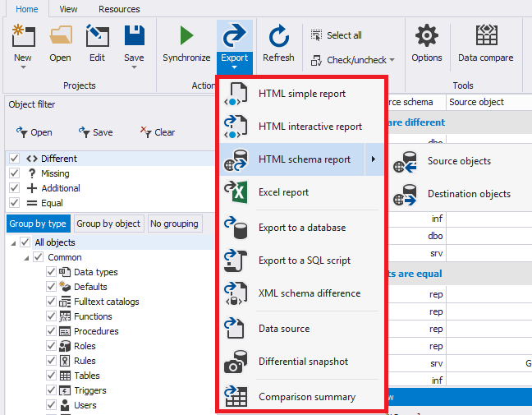
Task: Click the Comparison summary grid icon
Action: pos(236,396)
